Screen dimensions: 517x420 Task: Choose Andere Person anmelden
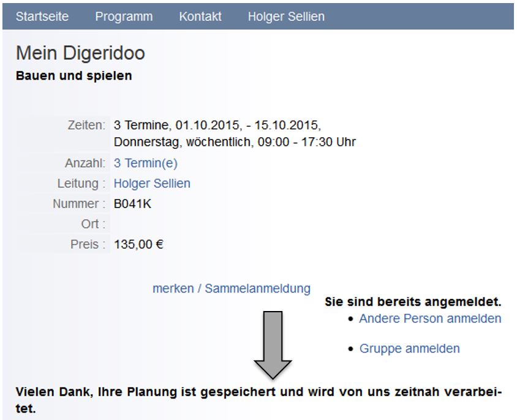(430, 318)
